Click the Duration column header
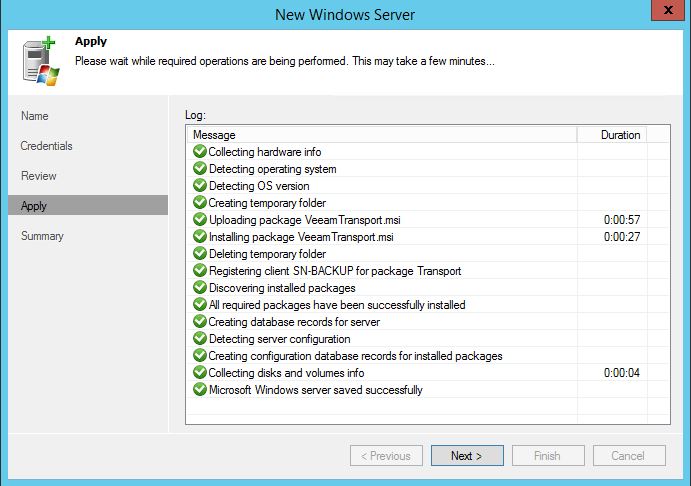 tap(612, 135)
